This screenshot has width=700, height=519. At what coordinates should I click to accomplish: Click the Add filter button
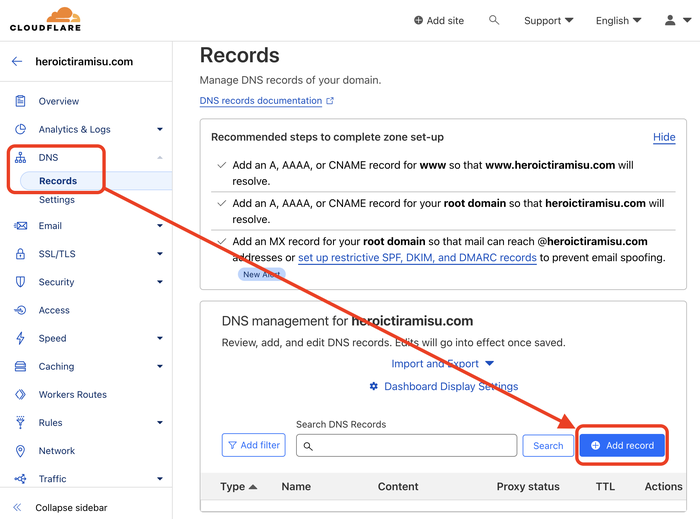pos(254,445)
